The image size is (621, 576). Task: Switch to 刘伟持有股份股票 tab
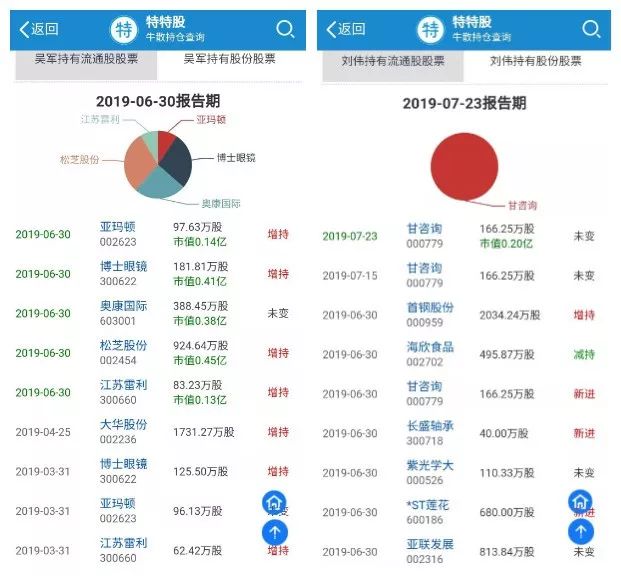click(x=535, y=61)
